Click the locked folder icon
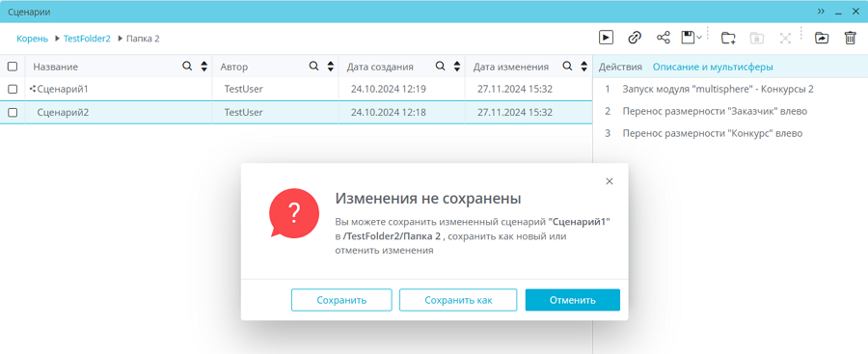The image size is (868, 354). [x=756, y=38]
